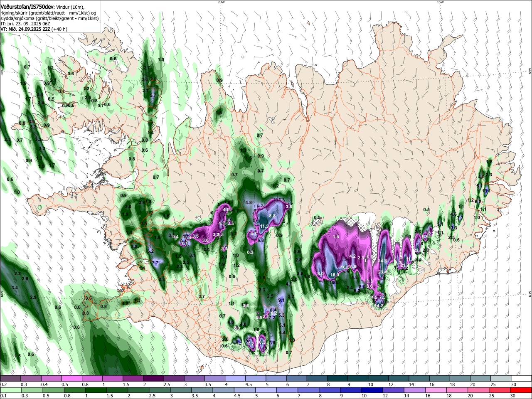Pick the bright red rain-scale swatch labeled 30
532x399 pixels.
(521, 390)
